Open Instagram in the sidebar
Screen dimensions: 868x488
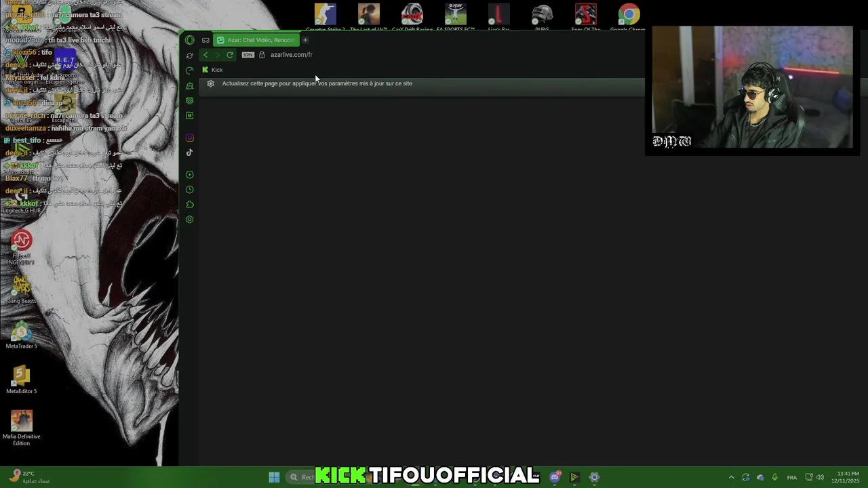[190, 138]
